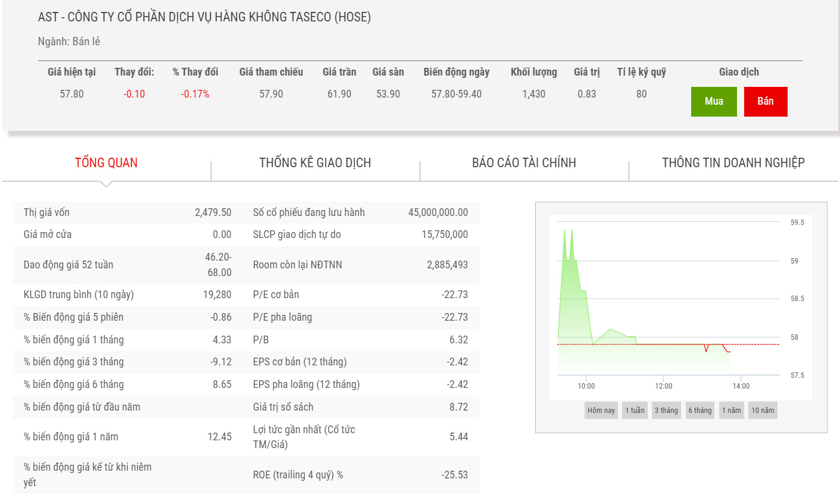Open the BÁO CÁO TÀI CHÍNH tab
The height and width of the screenshot is (504, 840).
pyautogui.click(x=524, y=163)
